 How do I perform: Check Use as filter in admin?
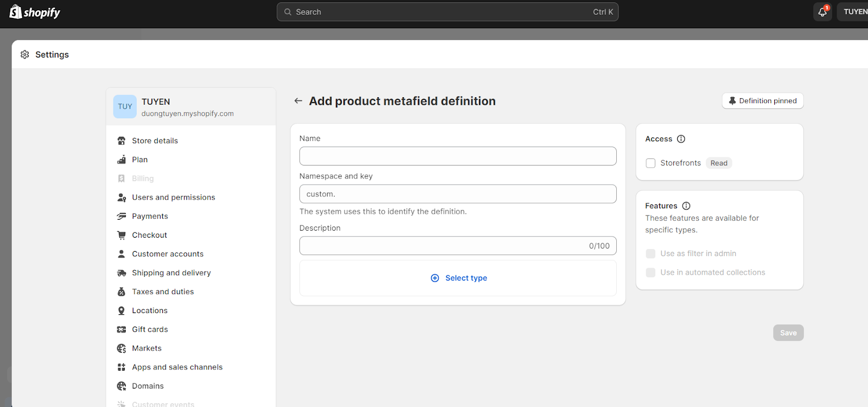[x=650, y=253]
